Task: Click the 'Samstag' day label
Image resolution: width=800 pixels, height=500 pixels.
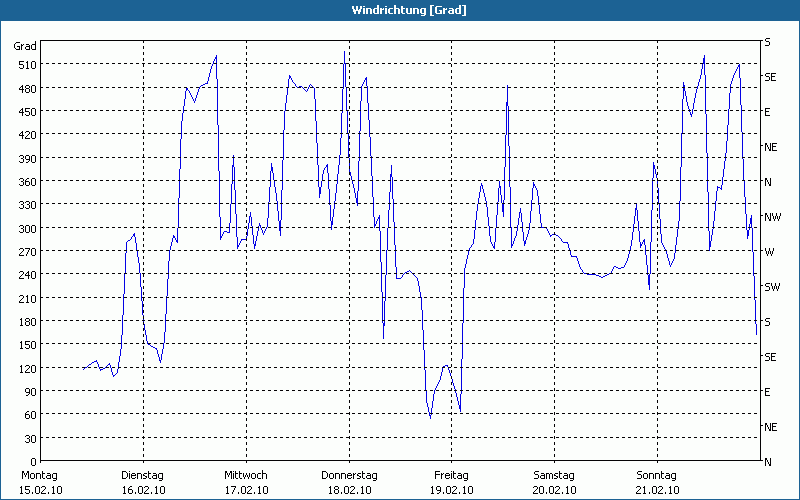Action: [x=554, y=475]
